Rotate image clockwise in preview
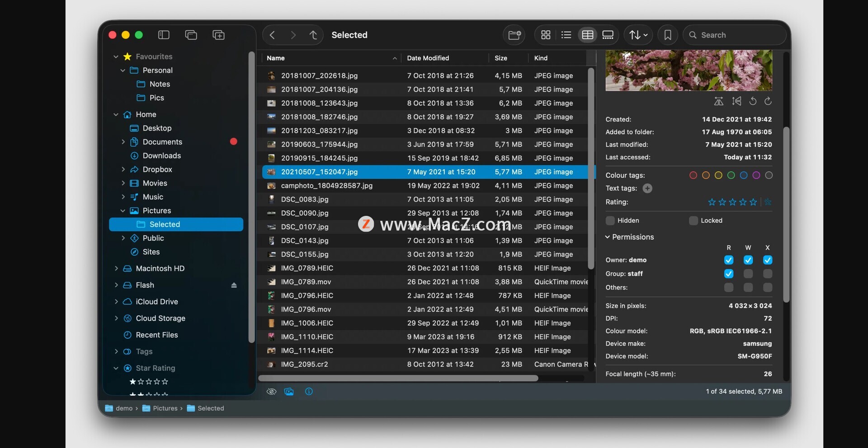The height and width of the screenshot is (448, 868). pyautogui.click(x=768, y=101)
